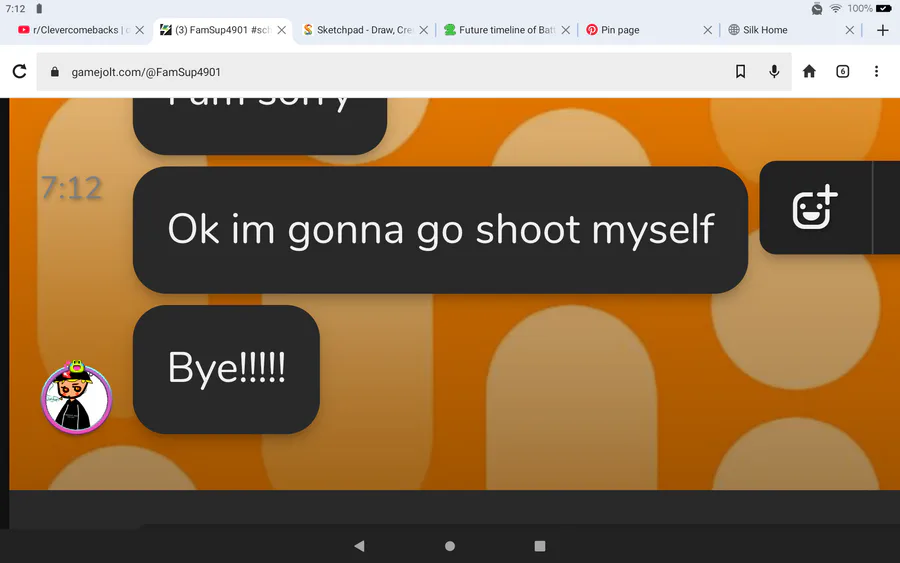Tap the battery status icon in status bar
Screen dimensions: 900x563
coord(883,9)
